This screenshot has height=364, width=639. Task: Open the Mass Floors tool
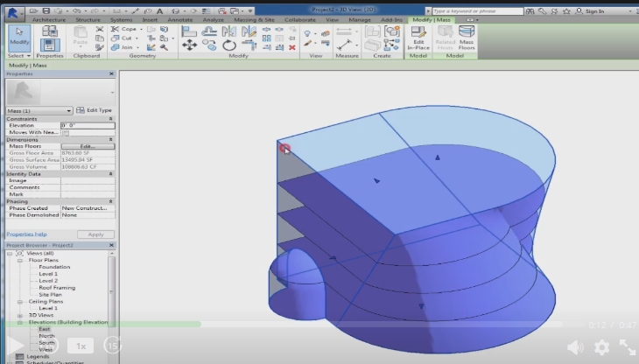tap(467, 36)
